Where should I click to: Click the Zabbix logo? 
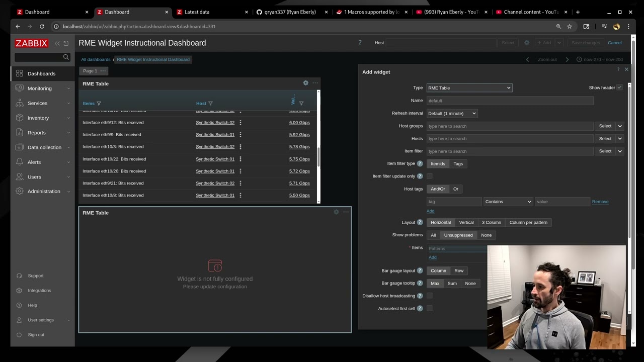tap(31, 43)
